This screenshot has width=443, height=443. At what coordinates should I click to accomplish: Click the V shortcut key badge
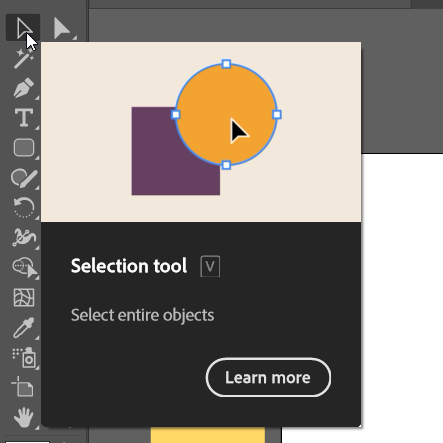tap(210, 266)
